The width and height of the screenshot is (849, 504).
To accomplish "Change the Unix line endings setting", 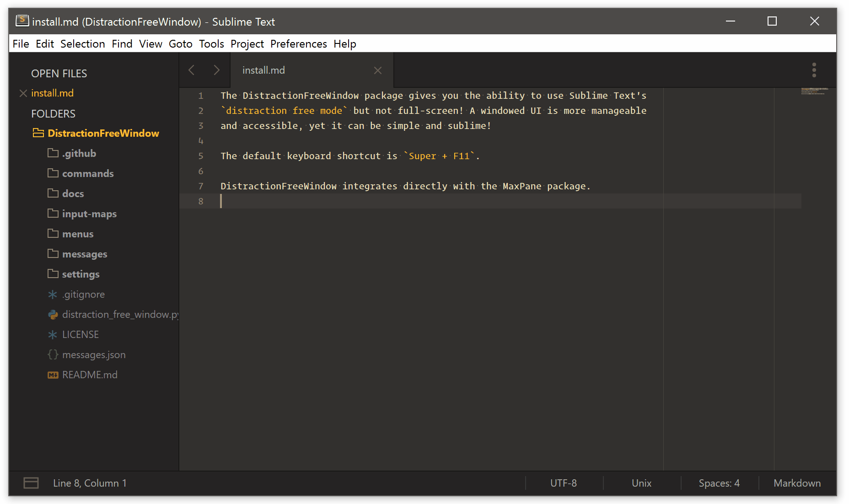I will (641, 483).
